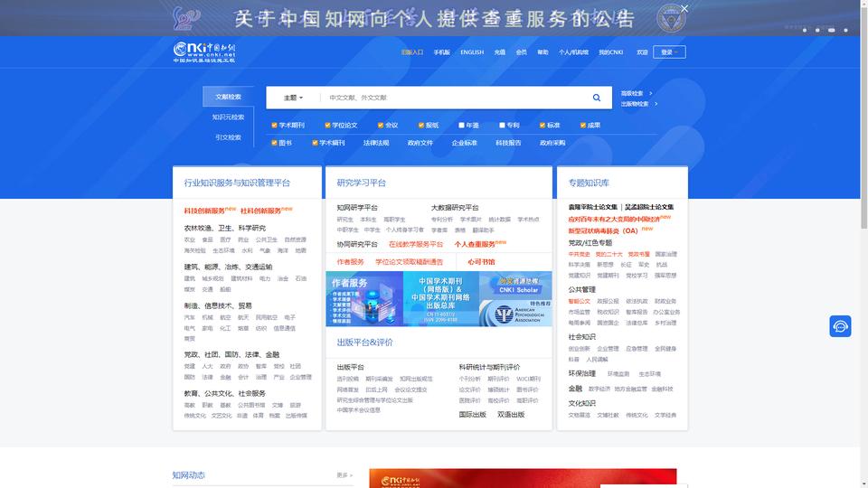The width and height of the screenshot is (868, 488).
Task: Select the 知识元检索 tab
Action: click(x=228, y=117)
